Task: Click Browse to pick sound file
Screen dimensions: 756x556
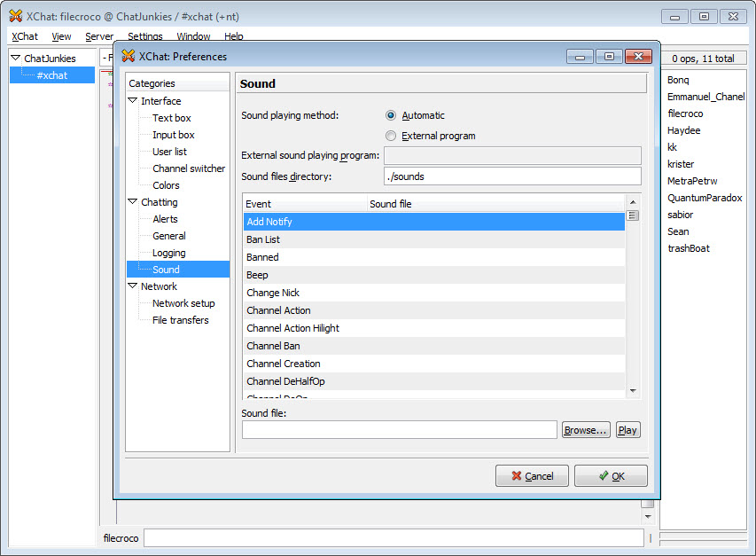Action: pos(586,430)
